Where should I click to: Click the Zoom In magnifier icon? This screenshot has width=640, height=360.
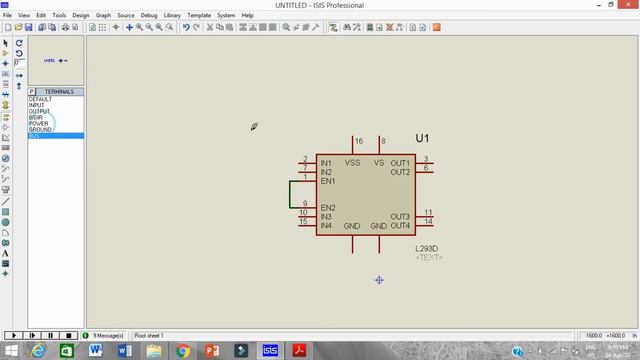click(139, 27)
